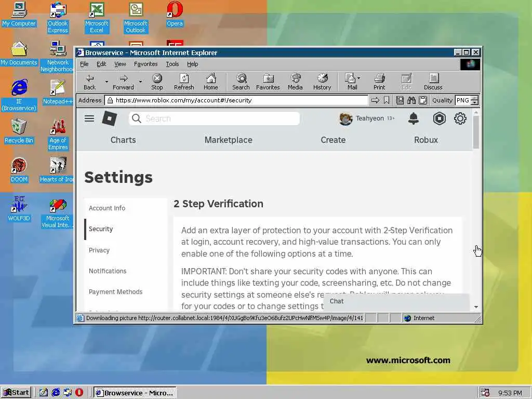Open the Chat panel

pos(396,301)
